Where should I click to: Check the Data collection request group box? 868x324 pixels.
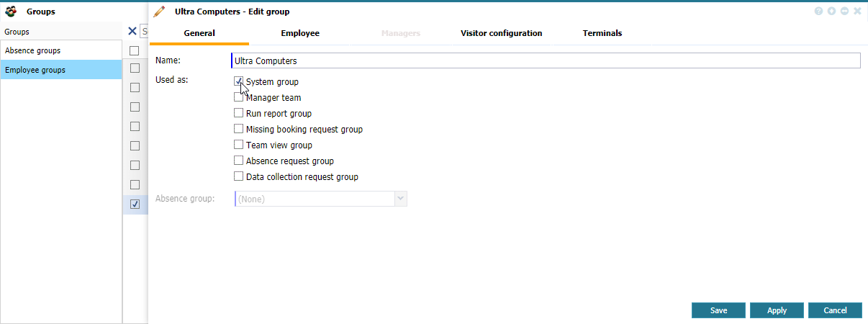click(x=238, y=177)
